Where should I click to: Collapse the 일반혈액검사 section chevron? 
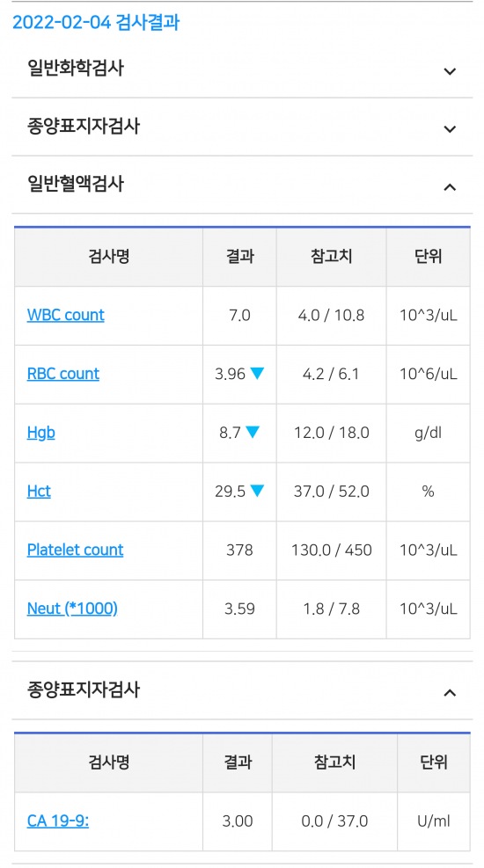[450, 187]
